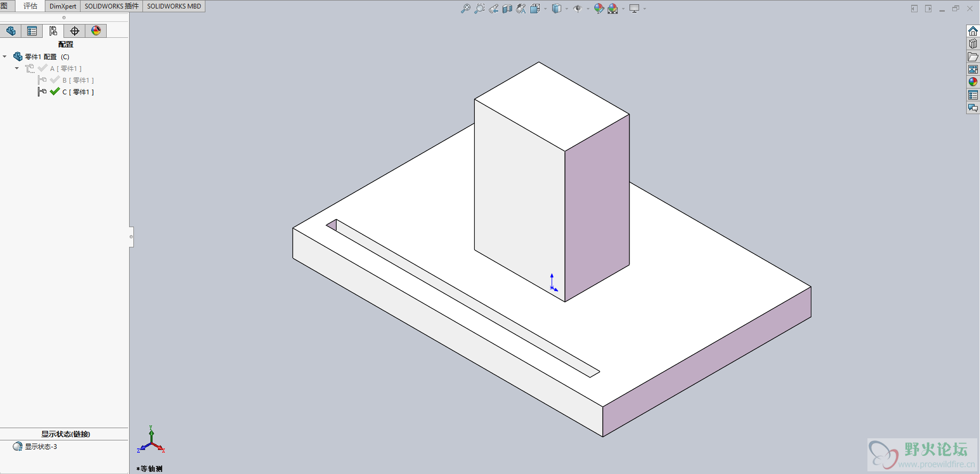Open the Custom Properties task pane
The width and height of the screenshot is (980, 474).
point(973,95)
